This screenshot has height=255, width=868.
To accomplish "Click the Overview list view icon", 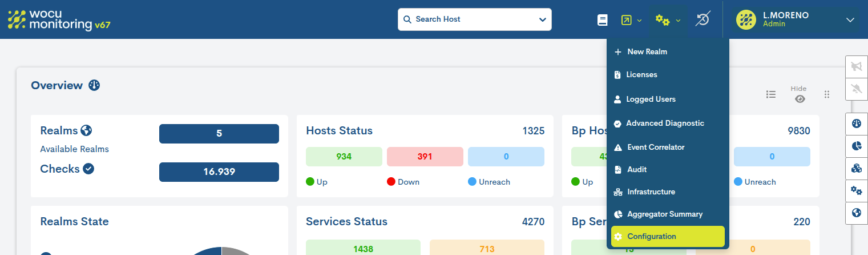I will point(770,95).
